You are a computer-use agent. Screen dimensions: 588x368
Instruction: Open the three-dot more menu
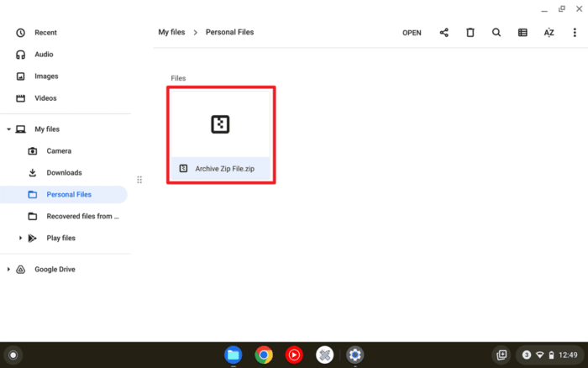[575, 33]
